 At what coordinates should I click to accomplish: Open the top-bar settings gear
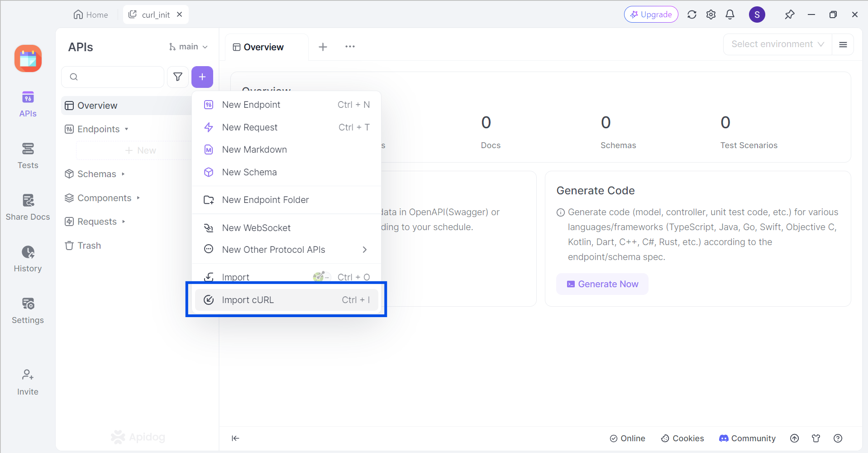click(711, 14)
